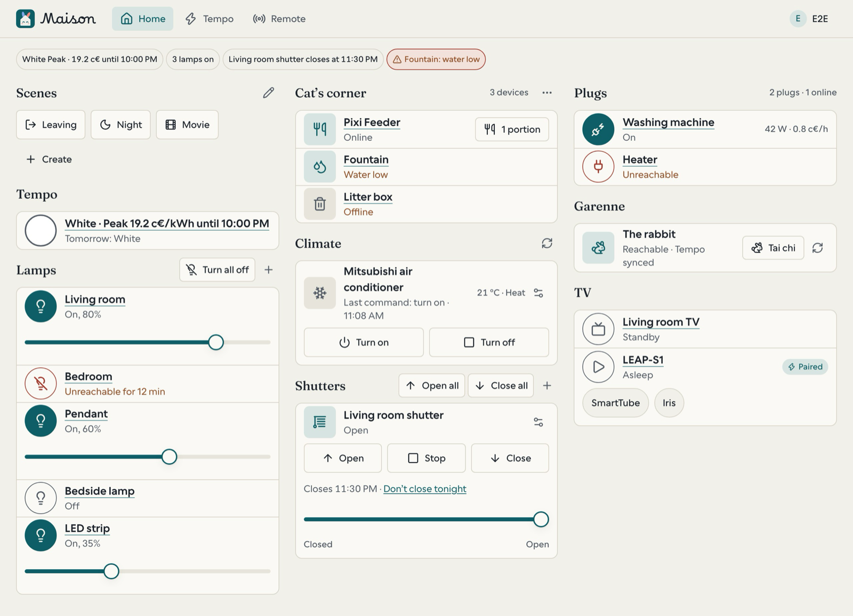
Task: Open the Home tab
Action: (x=142, y=19)
